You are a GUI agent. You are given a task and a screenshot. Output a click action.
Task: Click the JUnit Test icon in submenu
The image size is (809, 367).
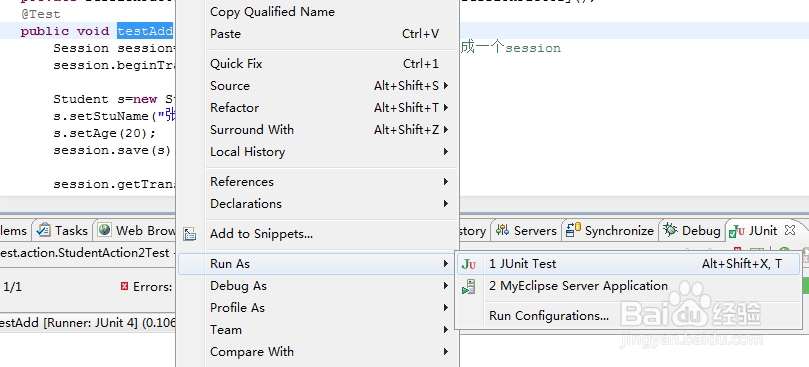tap(468, 264)
